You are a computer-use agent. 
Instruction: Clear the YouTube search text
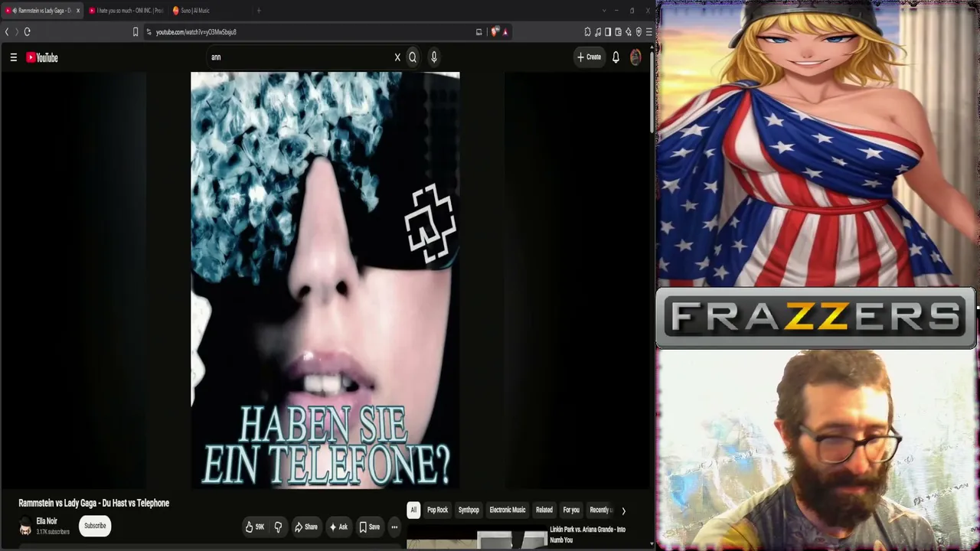tap(397, 57)
